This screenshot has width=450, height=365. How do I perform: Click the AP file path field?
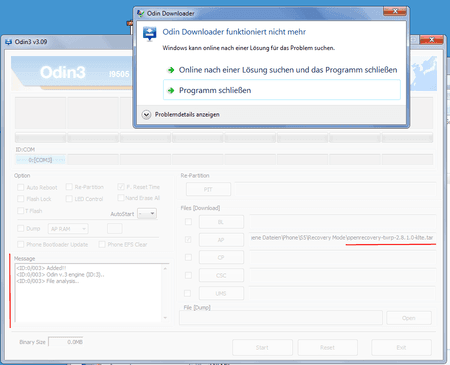tap(342, 239)
